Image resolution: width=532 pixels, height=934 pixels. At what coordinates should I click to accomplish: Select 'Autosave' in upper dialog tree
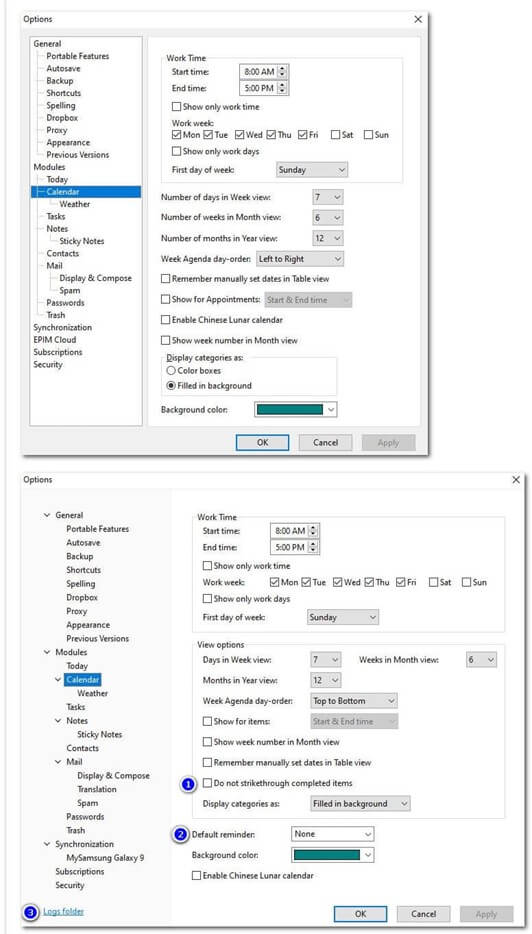point(63,69)
